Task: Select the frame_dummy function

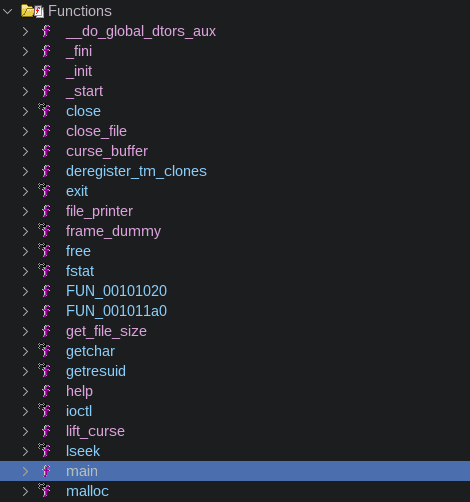Action: pos(113,231)
